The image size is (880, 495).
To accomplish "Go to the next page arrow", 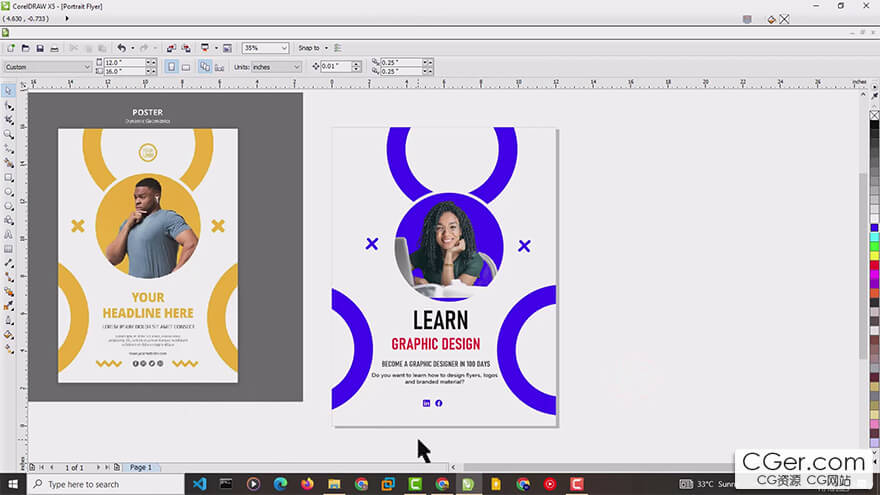I will (98, 468).
